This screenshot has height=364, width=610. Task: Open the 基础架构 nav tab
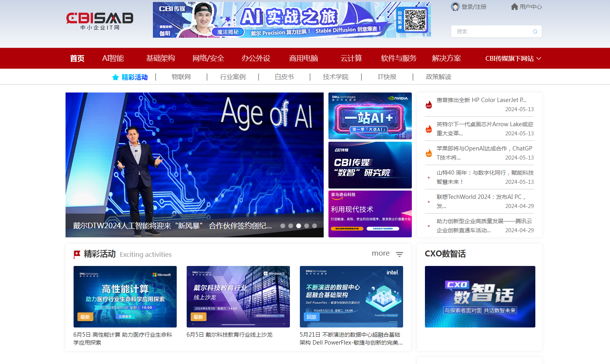pyautogui.click(x=160, y=58)
